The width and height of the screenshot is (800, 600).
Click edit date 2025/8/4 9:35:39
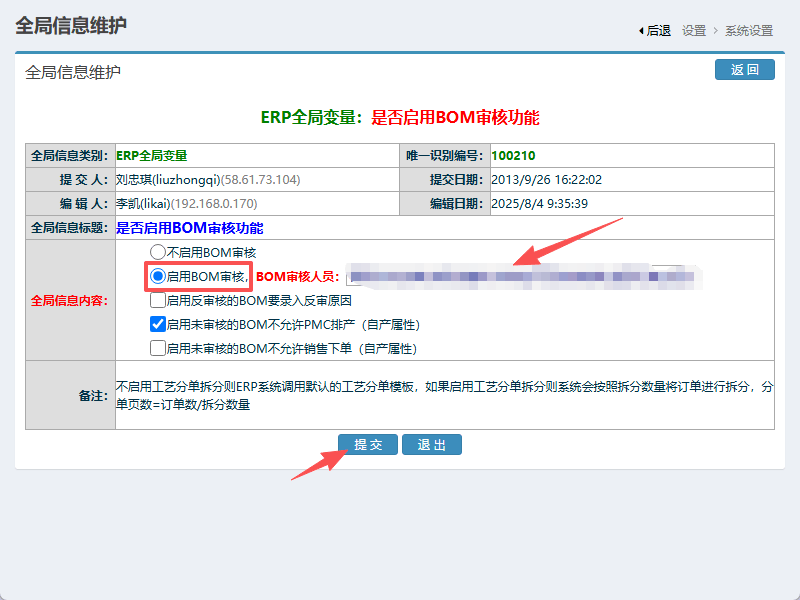(539, 204)
